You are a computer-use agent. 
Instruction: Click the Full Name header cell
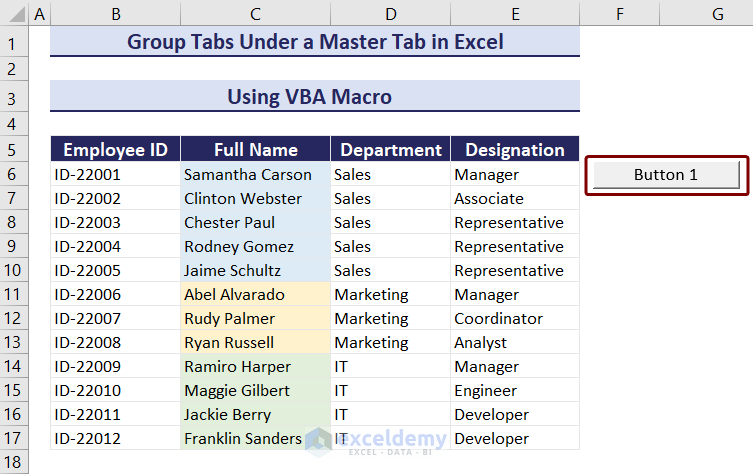[256, 150]
